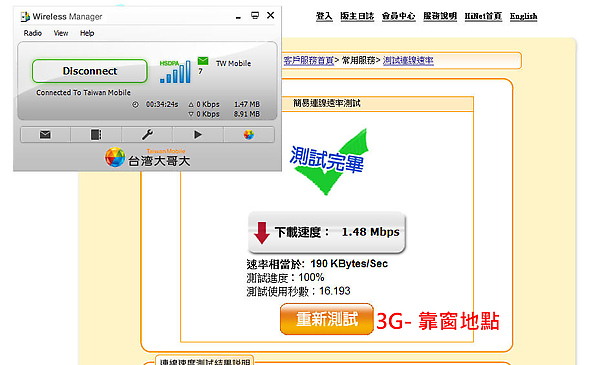Click the upload speed triangle indicator
The height and width of the screenshot is (365, 600).
point(191,104)
